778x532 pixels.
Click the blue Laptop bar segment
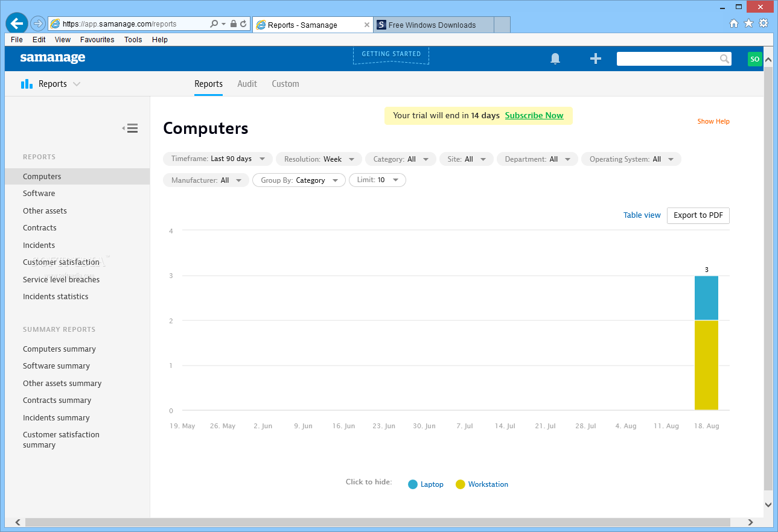point(706,298)
